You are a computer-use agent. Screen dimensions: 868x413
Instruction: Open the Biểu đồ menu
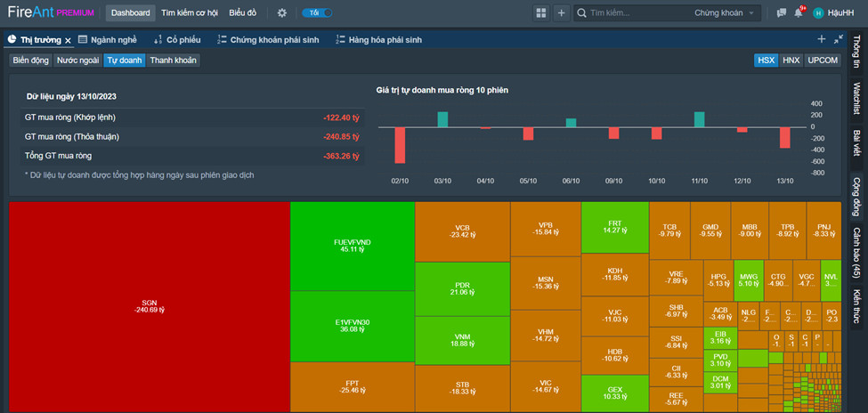point(243,12)
